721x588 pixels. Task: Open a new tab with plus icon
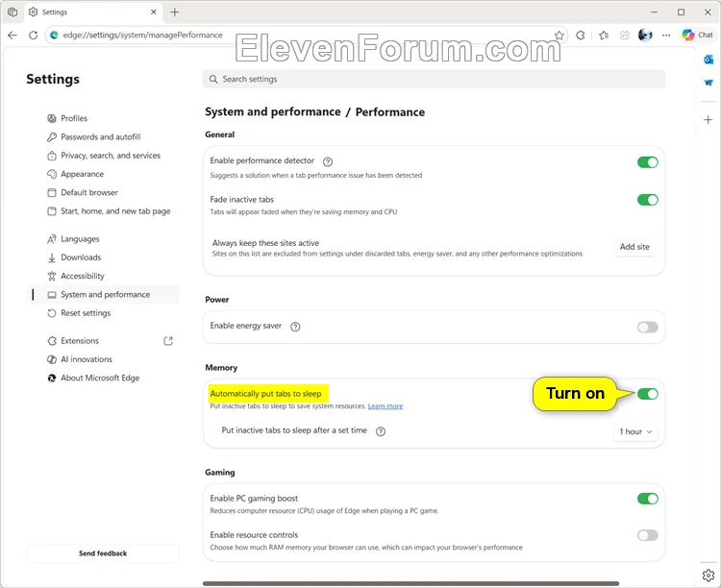(175, 12)
